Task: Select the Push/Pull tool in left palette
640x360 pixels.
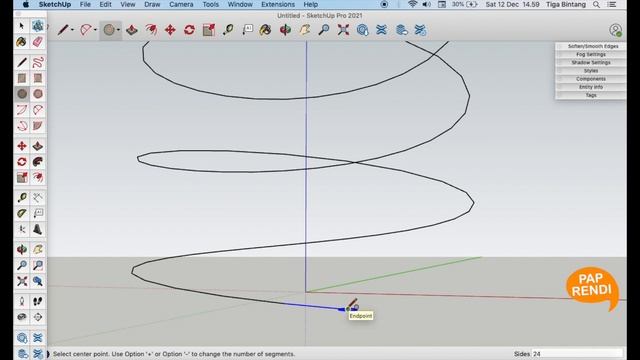Action: [x=38, y=146]
